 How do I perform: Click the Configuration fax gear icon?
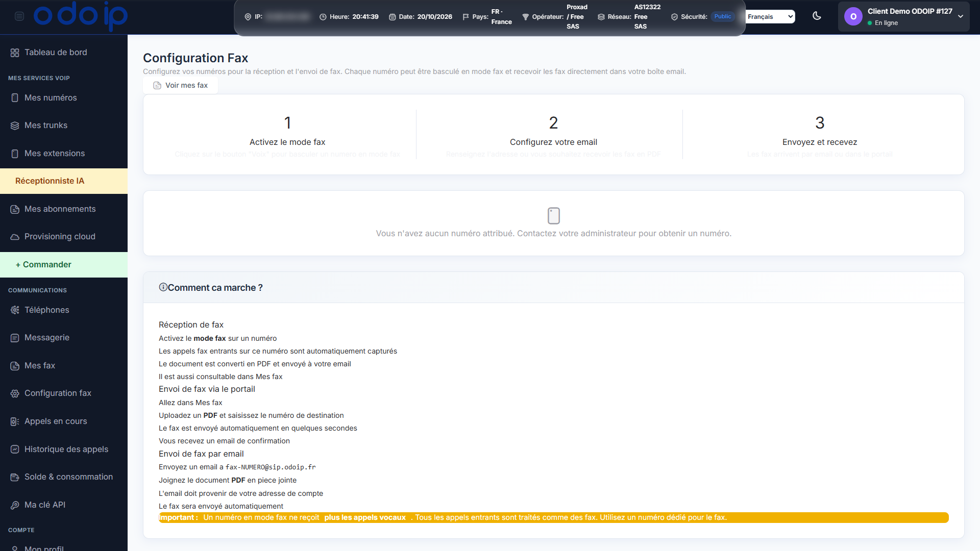pos(15,393)
